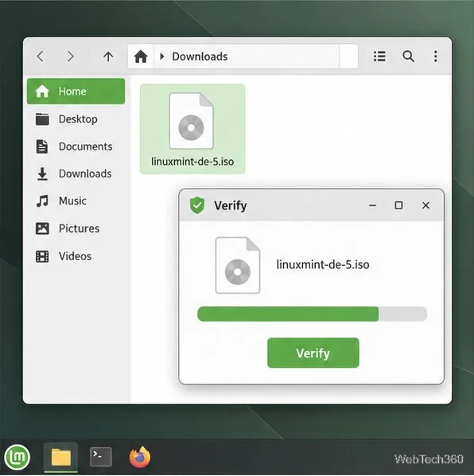
Task: Toggle list view in the file manager
Action: point(379,57)
